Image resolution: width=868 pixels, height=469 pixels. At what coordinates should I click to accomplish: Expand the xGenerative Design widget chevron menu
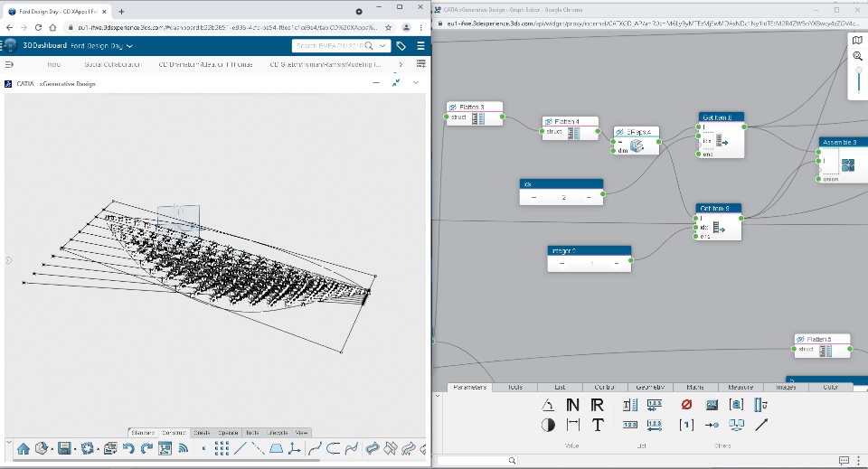[x=416, y=83]
